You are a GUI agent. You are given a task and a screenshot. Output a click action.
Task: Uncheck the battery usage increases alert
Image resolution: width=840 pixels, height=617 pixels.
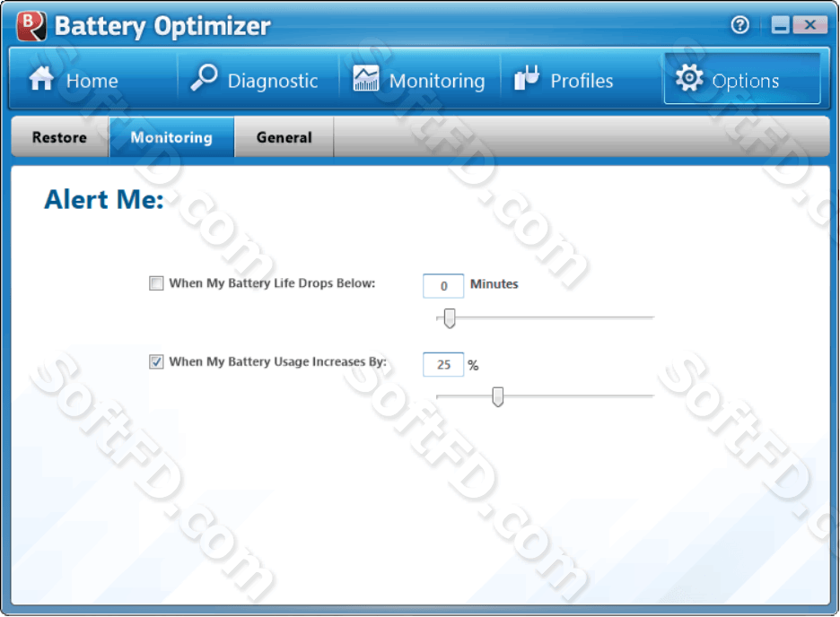coord(156,361)
